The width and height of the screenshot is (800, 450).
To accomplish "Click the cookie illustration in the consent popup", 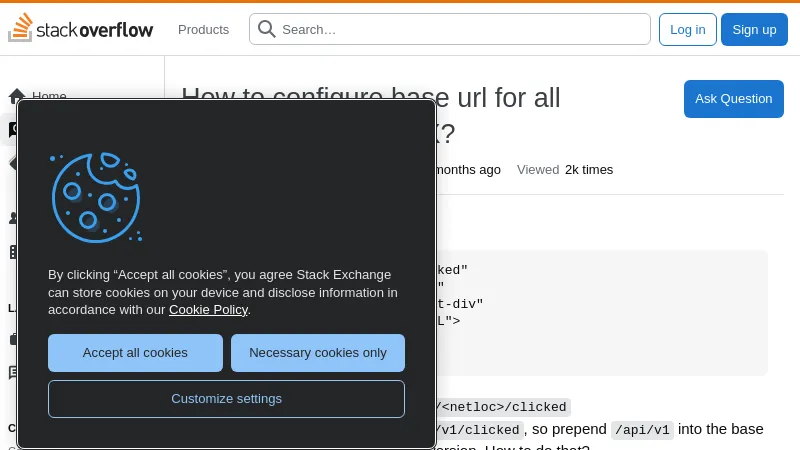I will [95, 197].
